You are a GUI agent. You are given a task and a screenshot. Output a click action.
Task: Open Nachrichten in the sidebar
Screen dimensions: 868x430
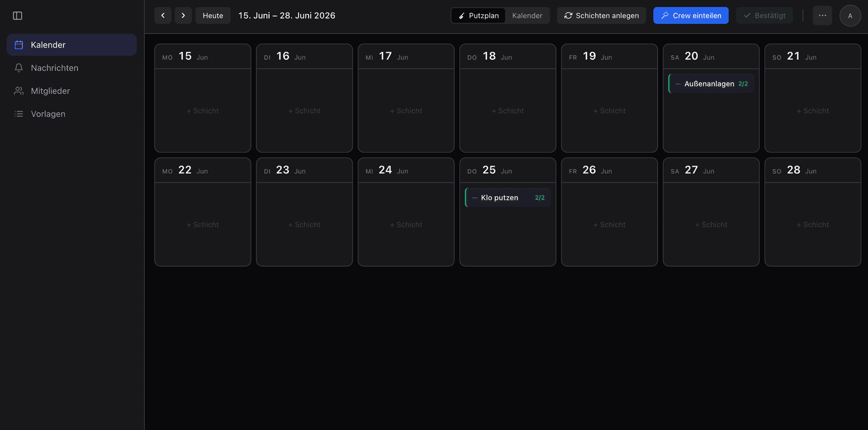click(72, 68)
